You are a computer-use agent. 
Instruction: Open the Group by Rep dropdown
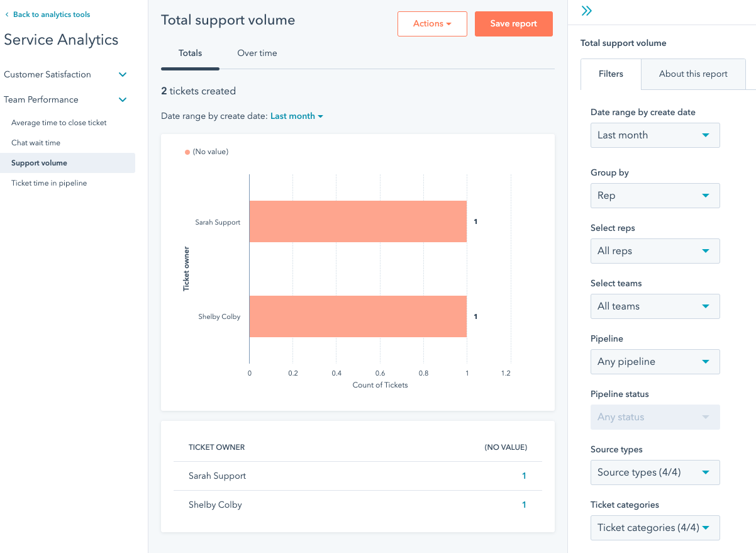pyautogui.click(x=654, y=196)
